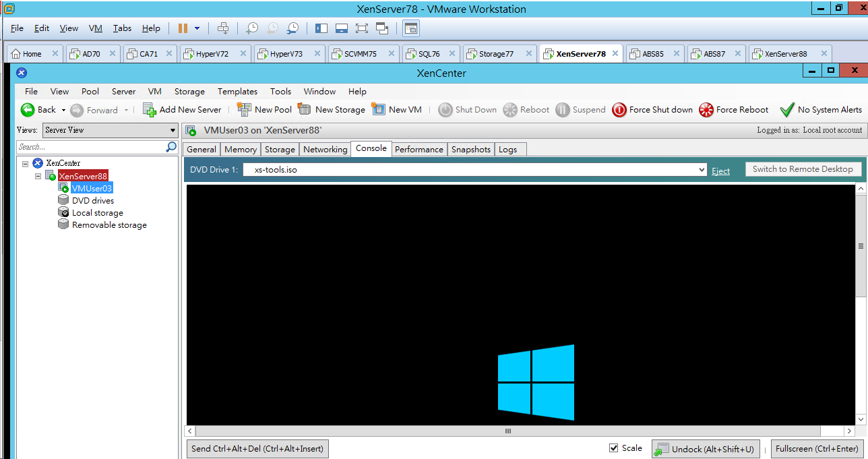Image resolution: width=868 pixels, height=459 pixels.
Task: Click the VMware Unity mode icon
Action: pyautogui.click(x=382, y=28)
